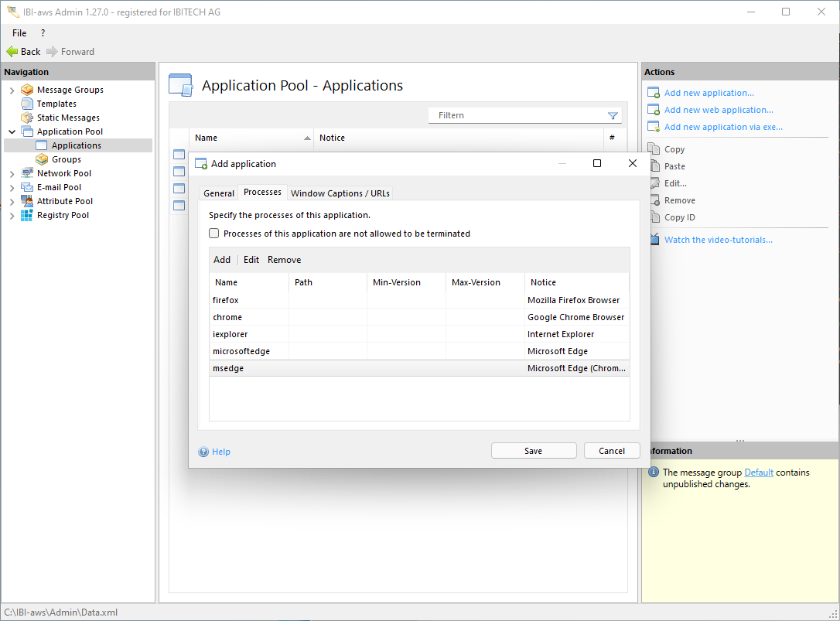
Task: Open the Window Captions / URLs tab
Action: 340,193
